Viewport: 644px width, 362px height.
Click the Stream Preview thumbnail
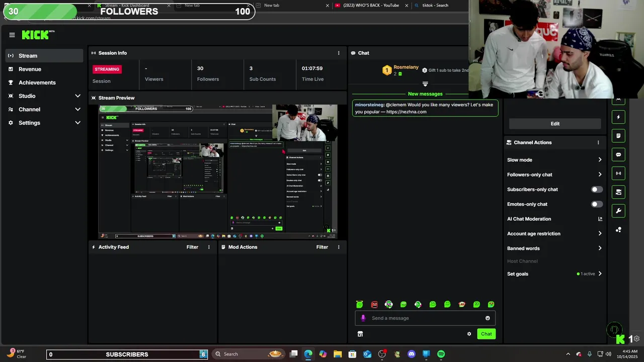pos(218,172)
